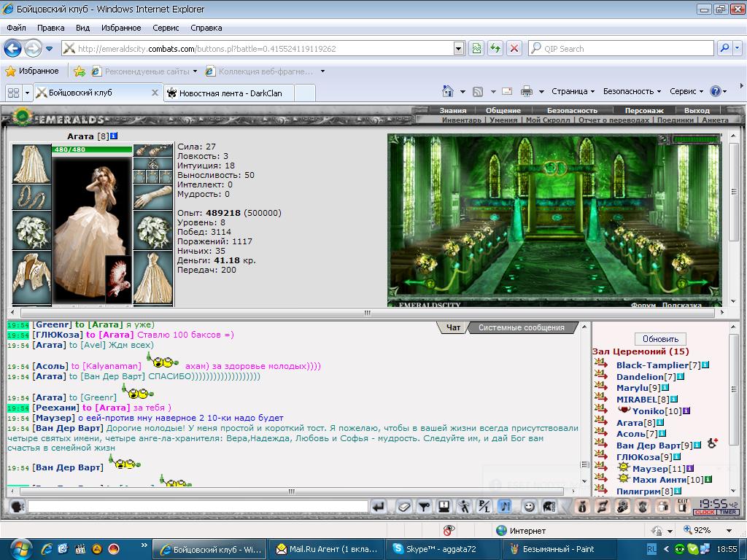Open the Вид menu
The image size is (747, 560).
coord(82,28)
